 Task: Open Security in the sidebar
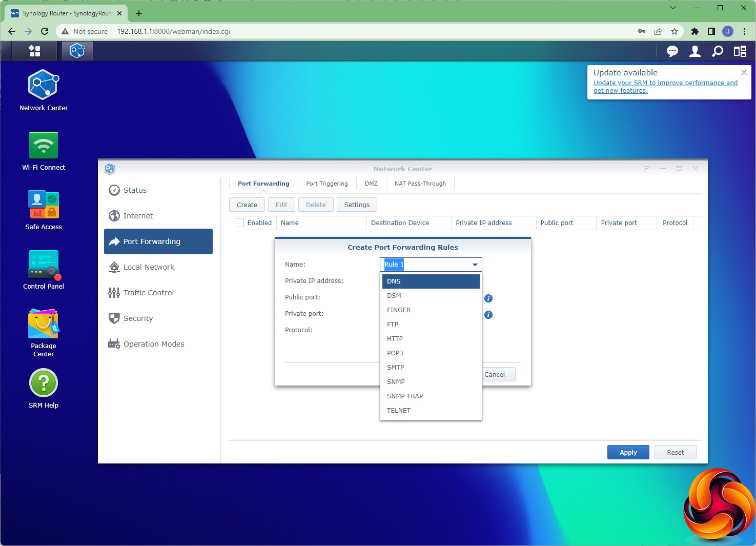click(158, 318)
